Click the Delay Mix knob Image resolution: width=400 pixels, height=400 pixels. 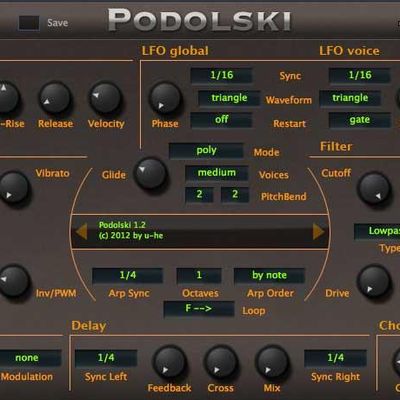(272, 362)
